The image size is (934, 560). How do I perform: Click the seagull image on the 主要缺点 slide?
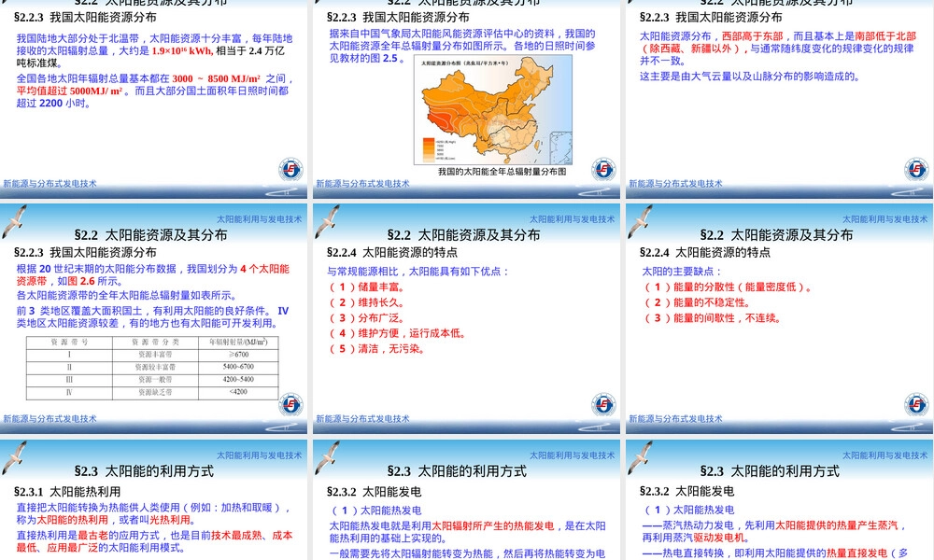click(641, 221)
